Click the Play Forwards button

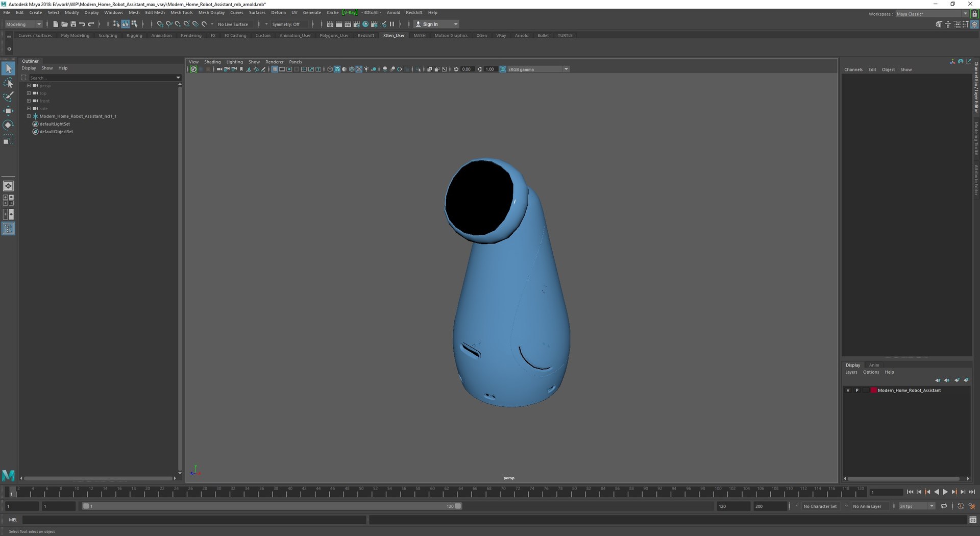945,492
